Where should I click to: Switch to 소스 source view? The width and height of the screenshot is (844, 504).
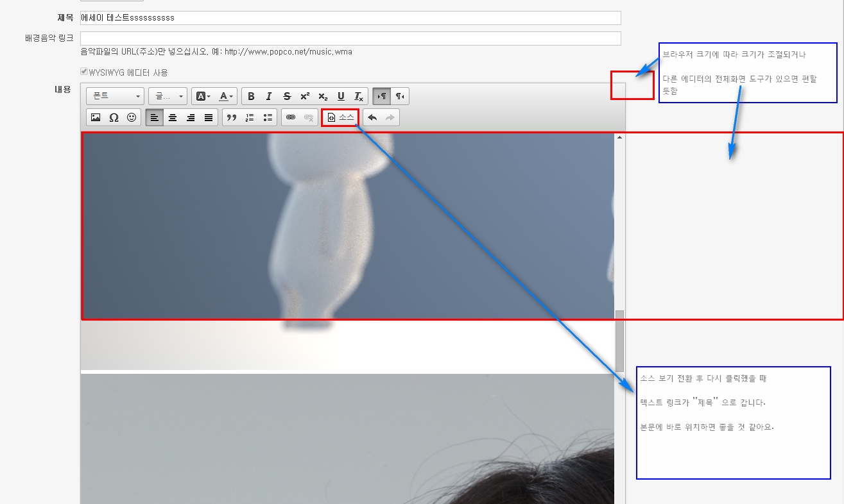(340, 117)
